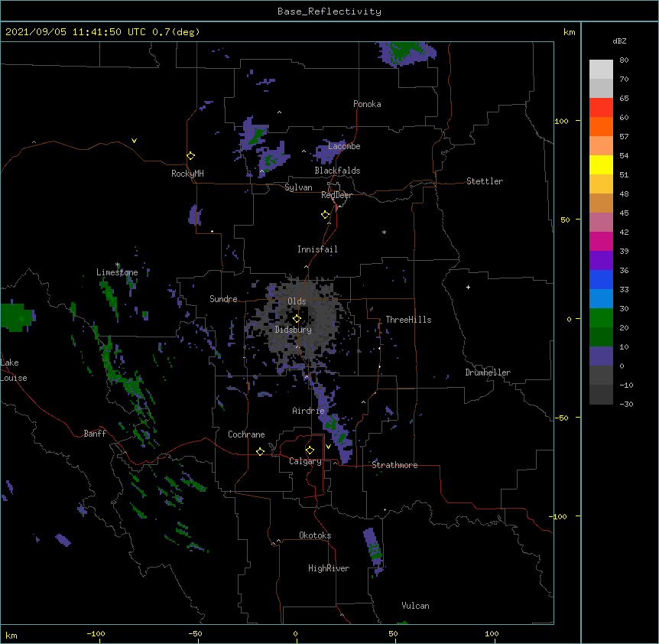
Task: Click the Didsbury town label
Action: coord(294,330)
